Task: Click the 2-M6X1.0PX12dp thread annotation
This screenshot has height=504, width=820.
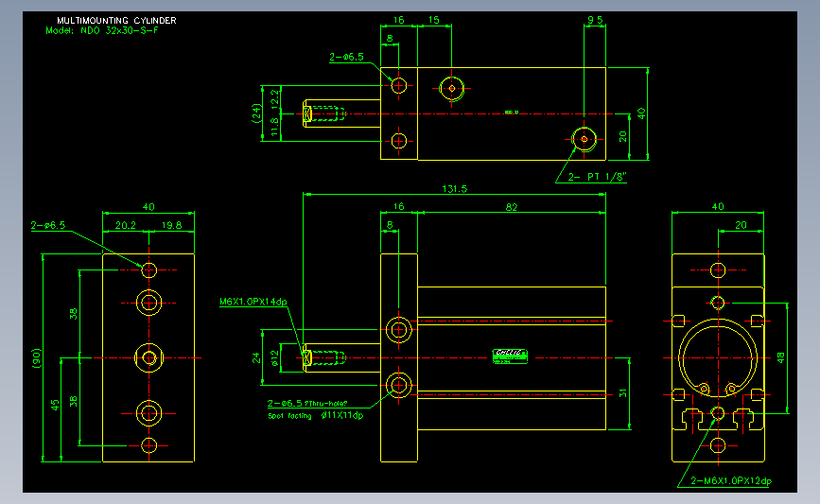Action: tap(731, 480)
